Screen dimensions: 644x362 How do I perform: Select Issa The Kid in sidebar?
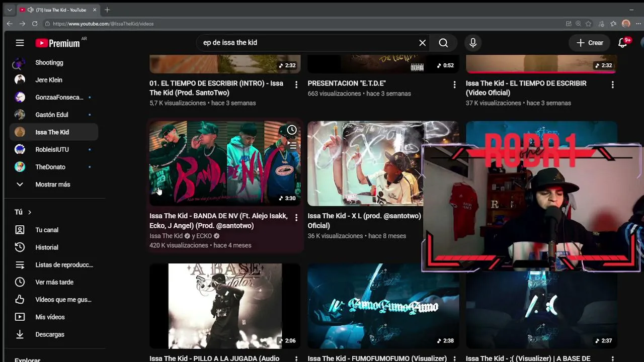click(54, 132)
